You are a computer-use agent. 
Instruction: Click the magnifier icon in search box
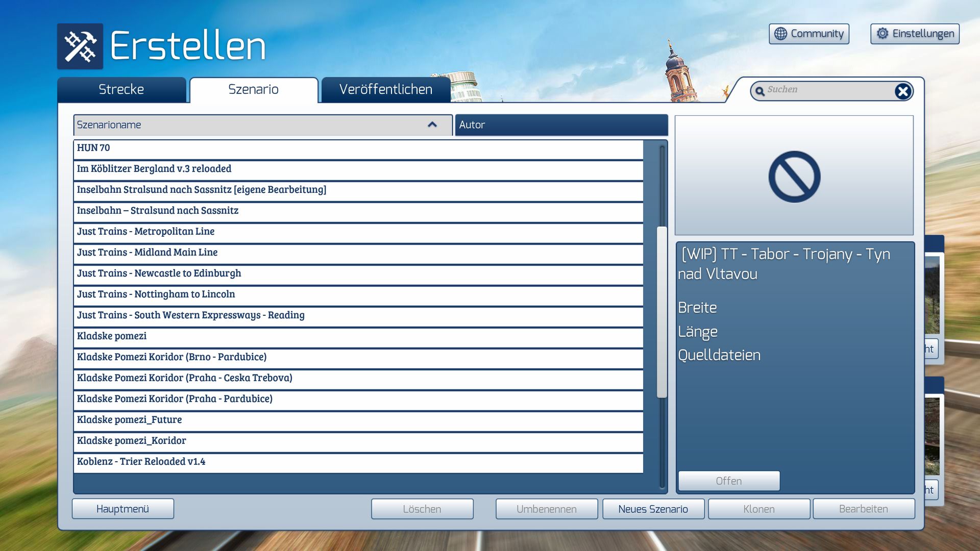point(760,91)
